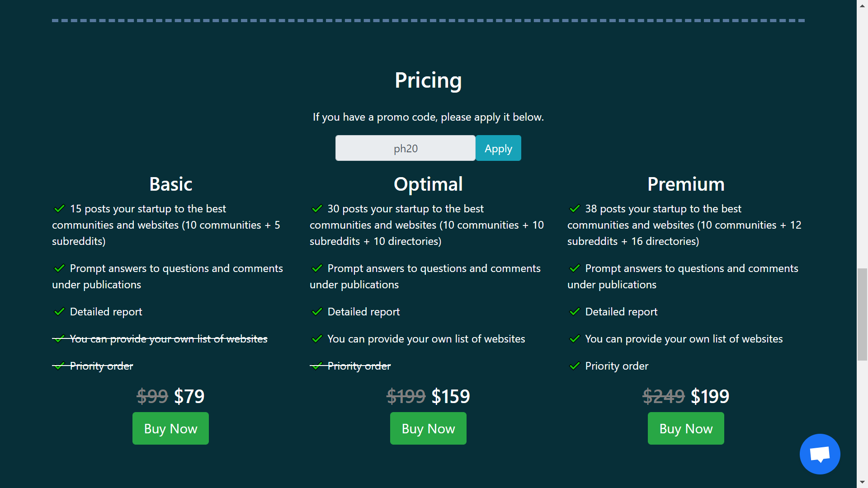The image size is (868, 488).
Task: Click scrollbar up arrow at top
Action: [x=862, y=5]
